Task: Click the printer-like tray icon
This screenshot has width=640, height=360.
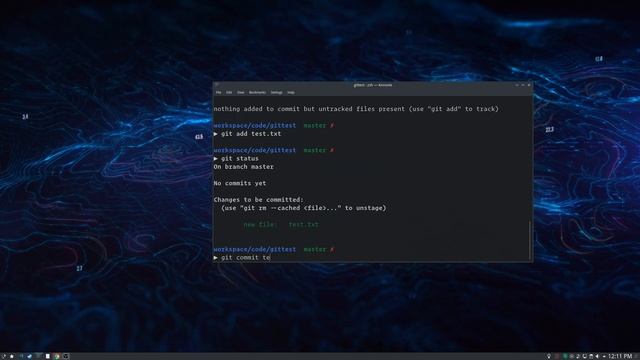Action: pyautogui.click(x=591, y=356)
